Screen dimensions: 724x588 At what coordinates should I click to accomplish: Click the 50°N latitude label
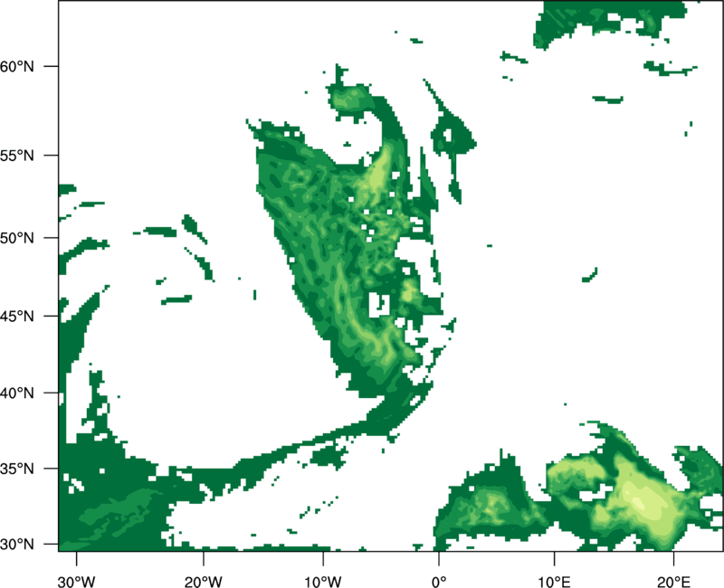pyautogui.click(x=17, y=239)
